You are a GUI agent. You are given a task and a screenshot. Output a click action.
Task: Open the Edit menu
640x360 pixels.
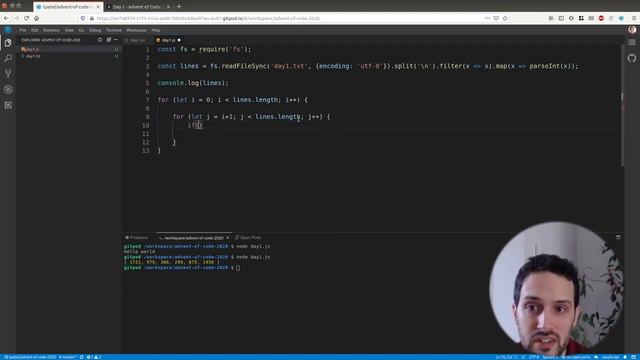pos(35,30)
